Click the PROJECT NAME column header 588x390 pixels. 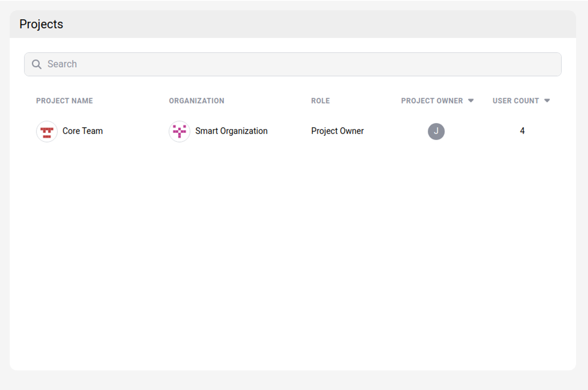point(64,101)
